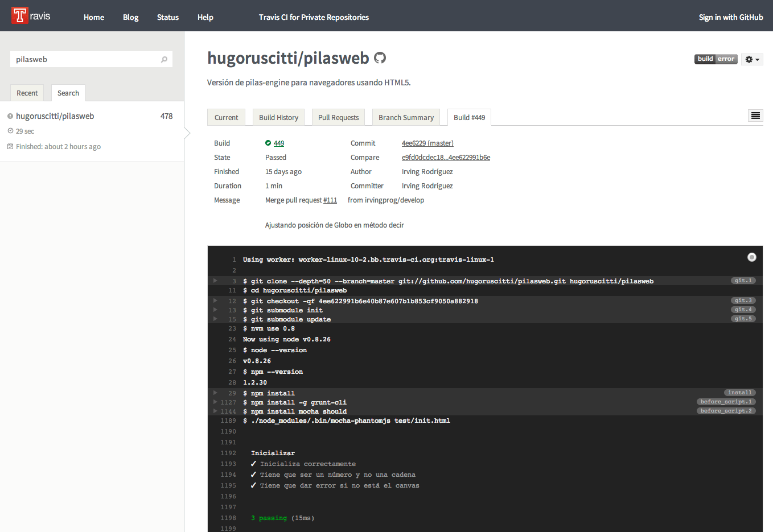
Task: Open the Home menu item
Action: tap(94, 17)
